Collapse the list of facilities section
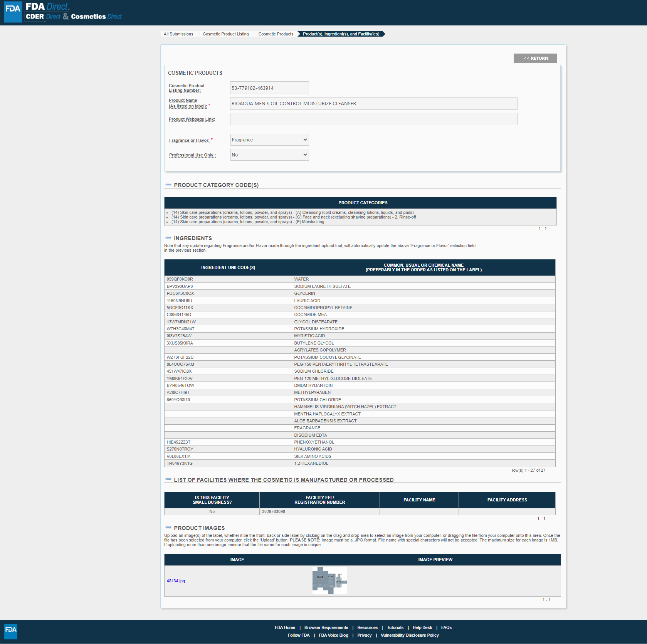Screen dimensions: 647x644 (x=168, y=480)
